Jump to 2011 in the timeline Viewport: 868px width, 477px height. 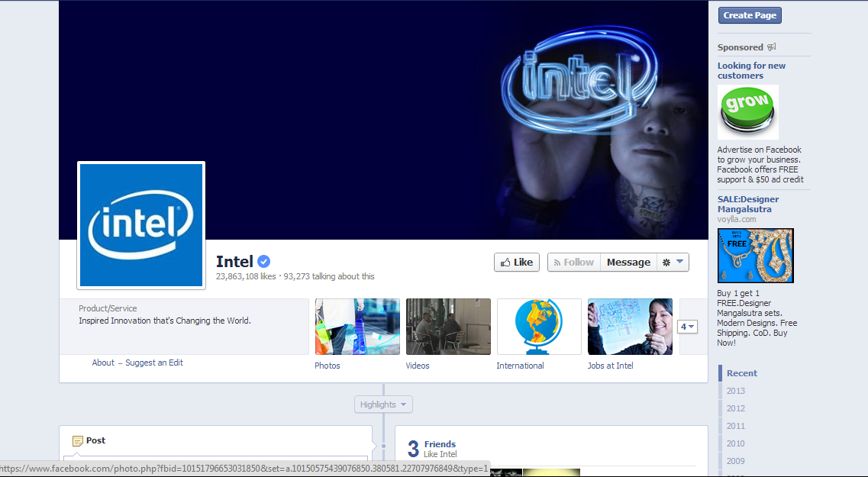[x=736, y=426]
